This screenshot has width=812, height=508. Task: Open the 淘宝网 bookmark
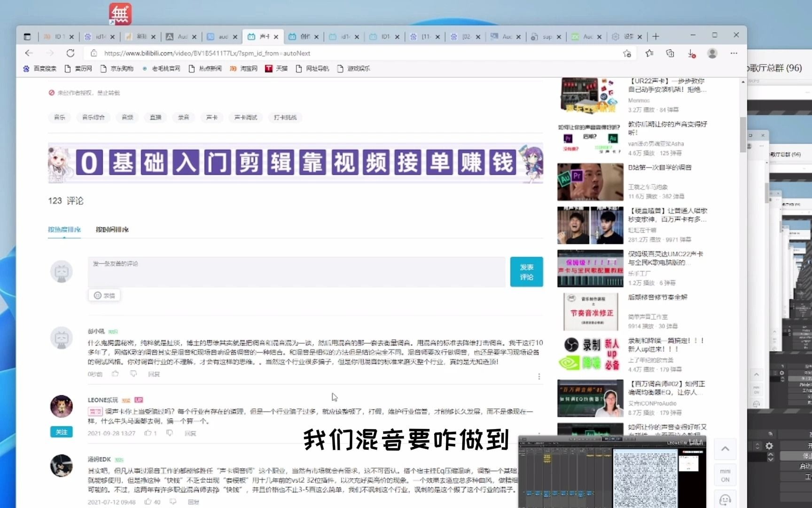243,69
